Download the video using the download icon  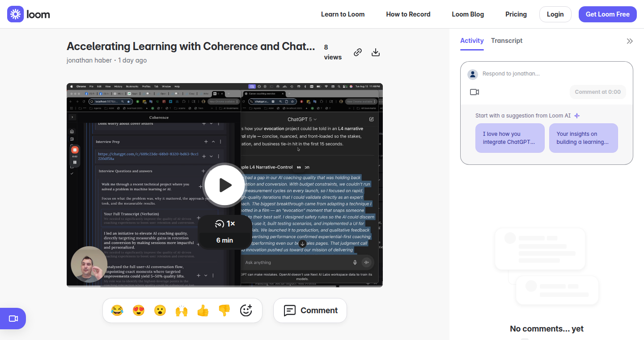[376, 52]
